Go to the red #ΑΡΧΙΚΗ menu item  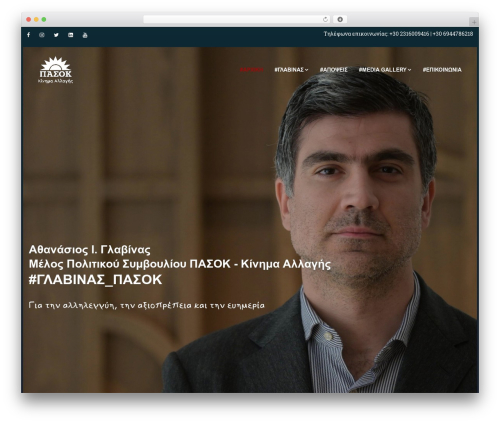(252, 70)
